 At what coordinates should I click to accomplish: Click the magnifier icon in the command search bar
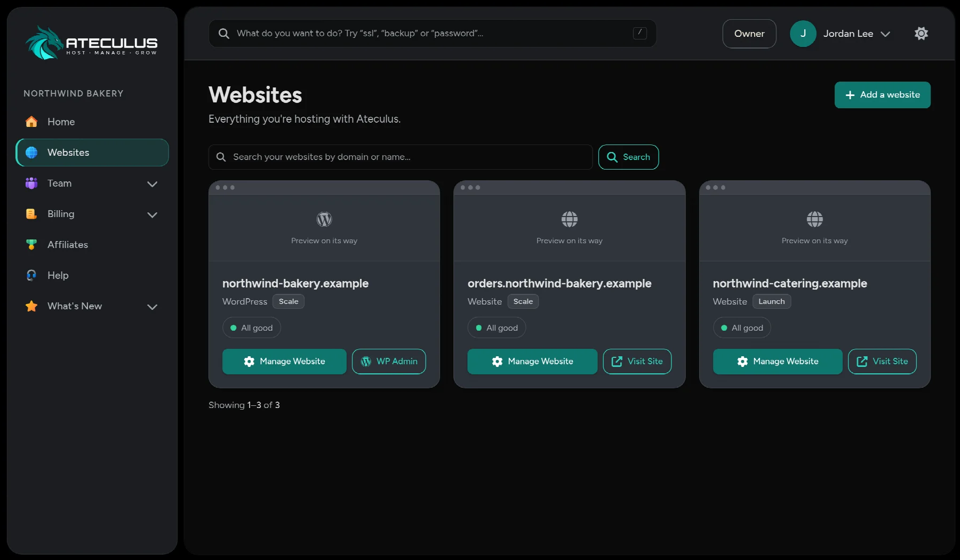pos(224,34)
